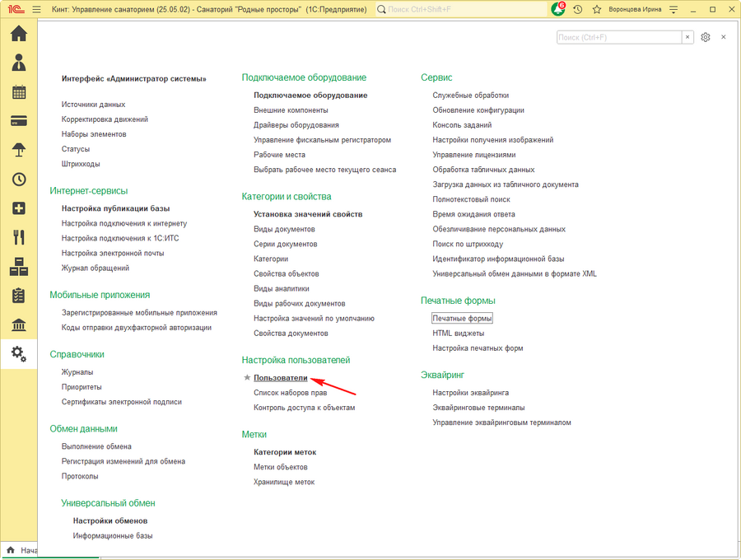Open Обезличивание персональных данных
The image size is (741, 560).
tap(499, 229)
